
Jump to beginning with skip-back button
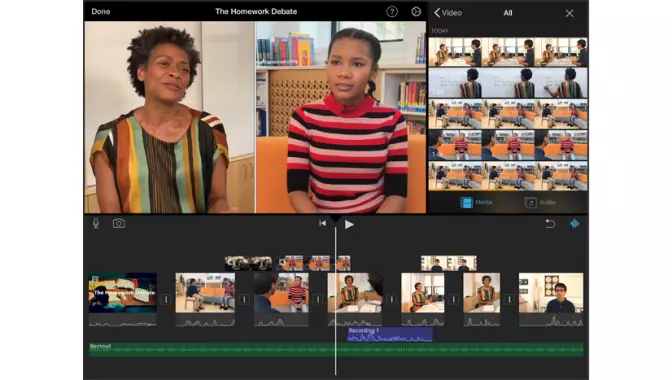coord(322,223)
